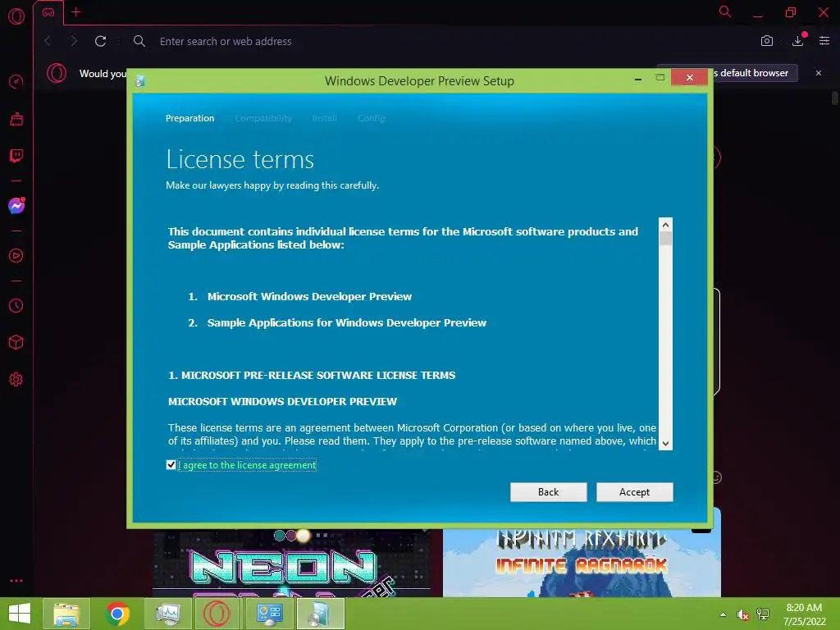Click Opera tab search magnifier icon
This screenshot has width=840, height=630.
pyautogui.click(x=725, y=11)
